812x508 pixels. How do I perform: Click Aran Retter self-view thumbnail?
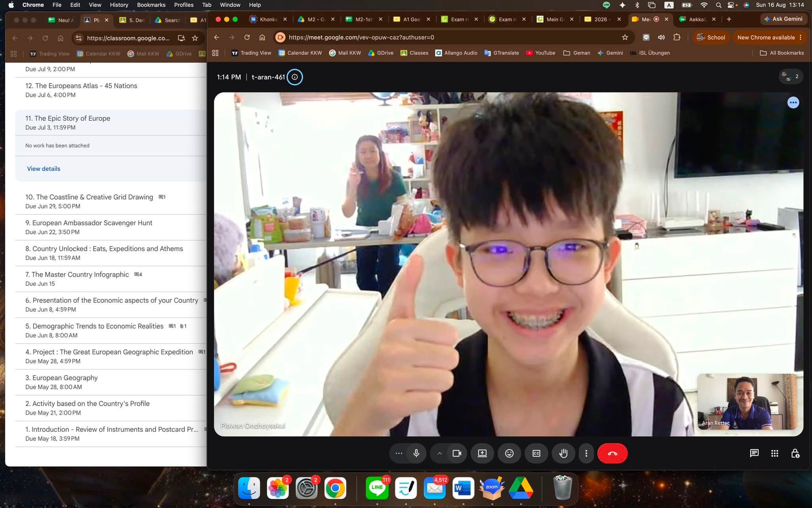click(747, 402)
